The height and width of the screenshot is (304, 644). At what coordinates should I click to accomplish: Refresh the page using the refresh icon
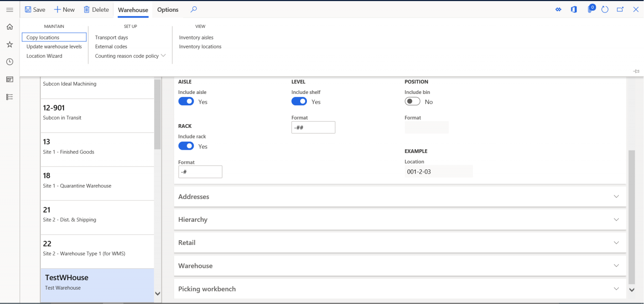pyautogui.click(x=605, y=9)
